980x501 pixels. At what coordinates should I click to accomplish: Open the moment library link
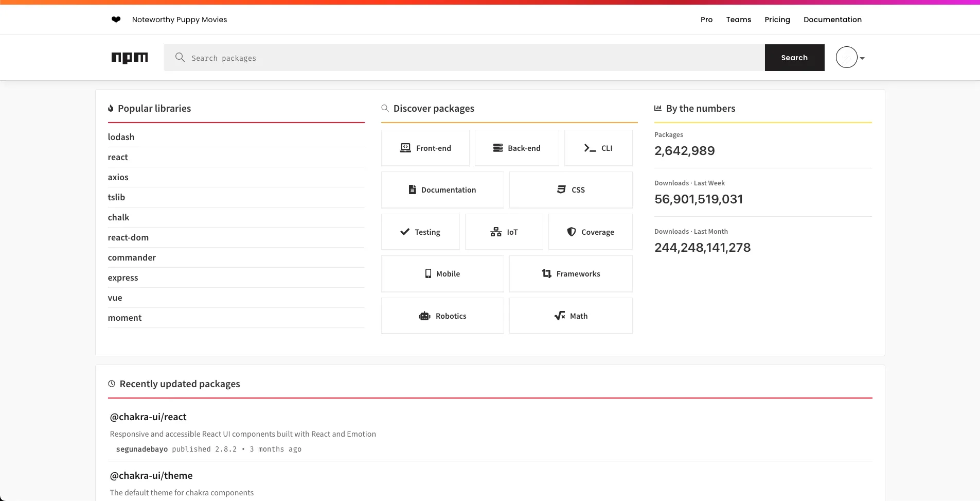tap(124, 318)
